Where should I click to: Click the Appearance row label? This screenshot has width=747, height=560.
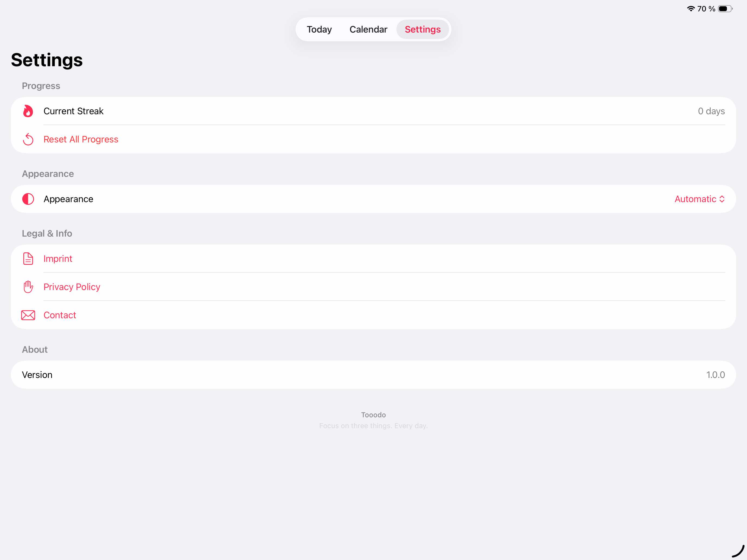68,199
